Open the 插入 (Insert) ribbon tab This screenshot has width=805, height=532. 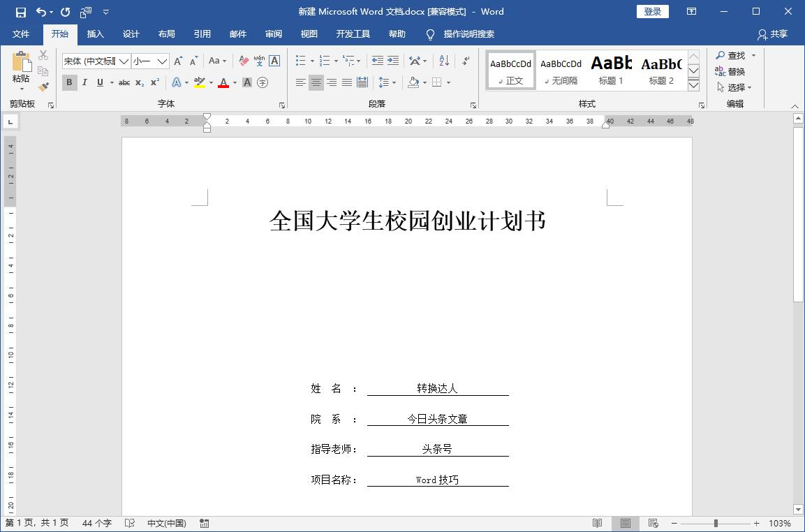[x=95, y=34]
